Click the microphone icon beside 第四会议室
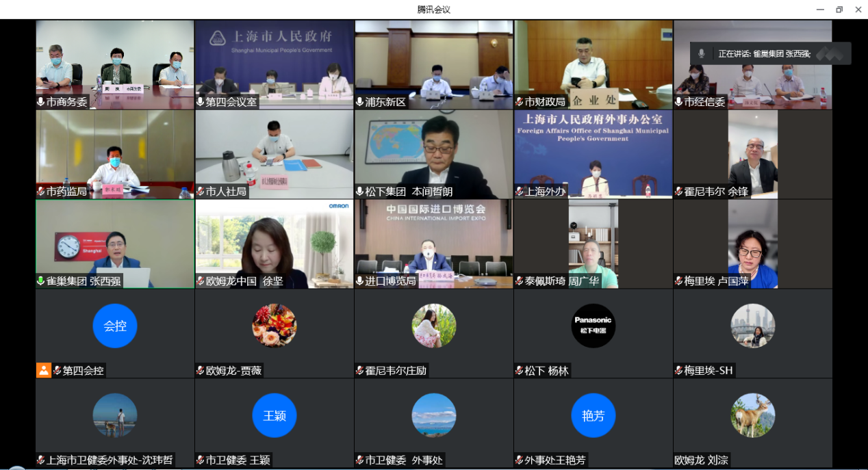The image size is (868, 470). [201, 102]
